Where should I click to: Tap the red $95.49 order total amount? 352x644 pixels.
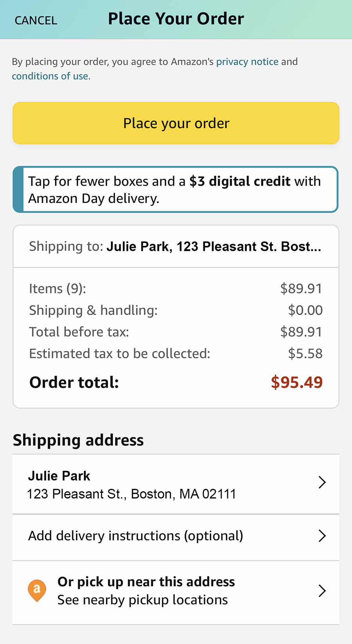[296, 382]
